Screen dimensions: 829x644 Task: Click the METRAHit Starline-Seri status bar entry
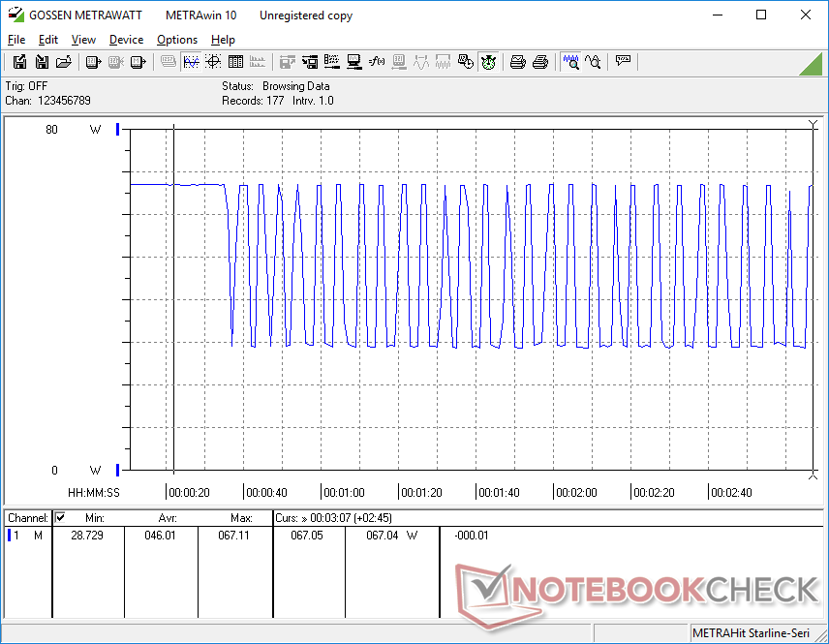(x=751, y=633)
